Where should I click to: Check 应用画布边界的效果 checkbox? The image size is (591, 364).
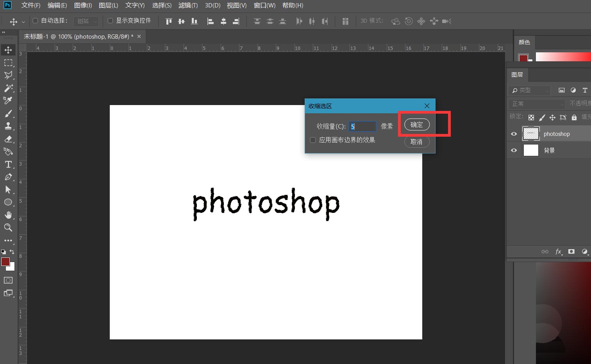click(x=313, y=140)
